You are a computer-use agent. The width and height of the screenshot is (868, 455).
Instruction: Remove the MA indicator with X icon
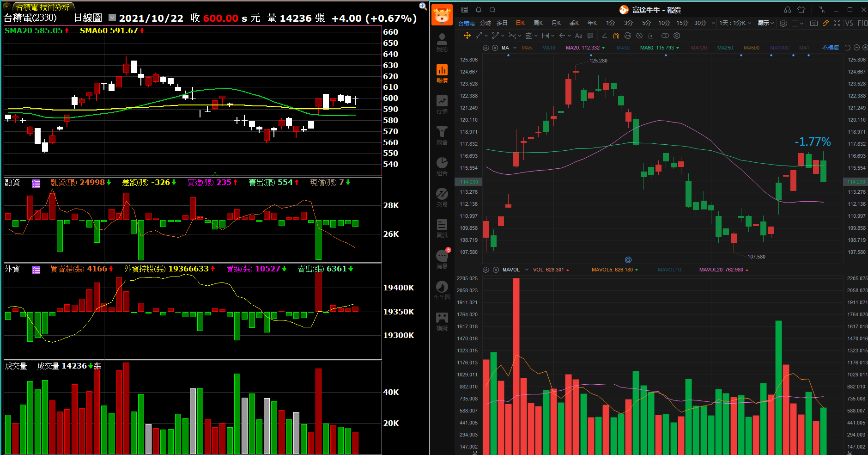pyautogui.click(x=495, y=48)
